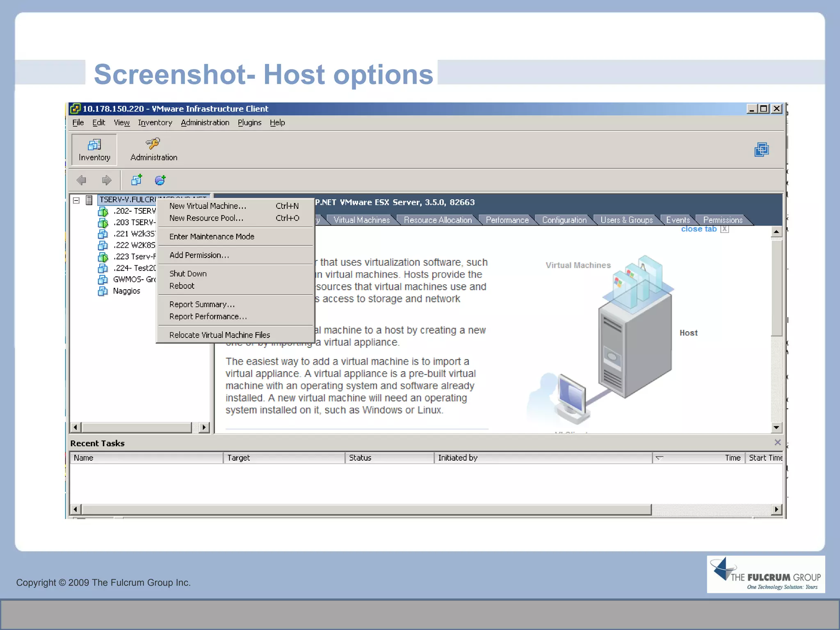
Task: Close the Recent Tasks panel
Action: tap(777, 442)
